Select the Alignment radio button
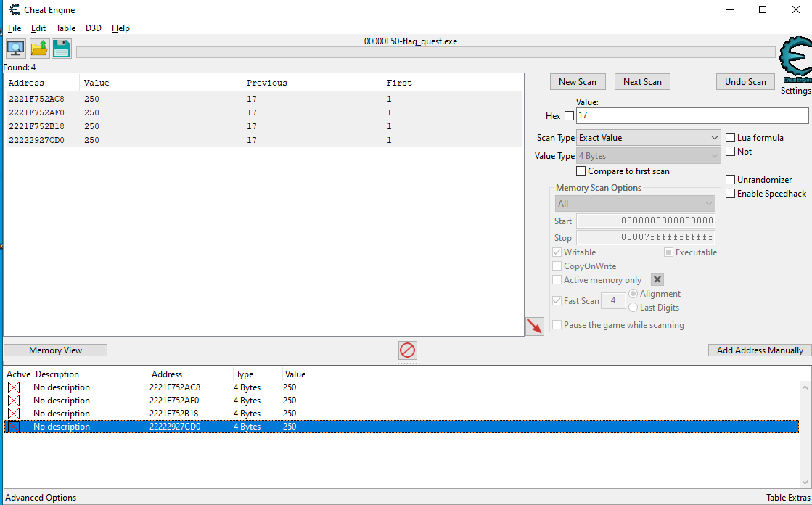Screen dimensions: 812x505 [x=633, y=294]
